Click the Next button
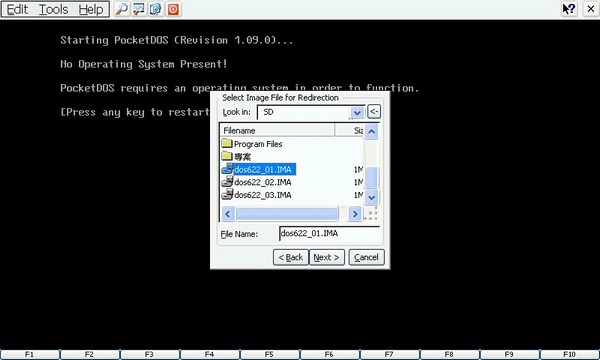The image size is (600, 360). [x=326, y=257]
